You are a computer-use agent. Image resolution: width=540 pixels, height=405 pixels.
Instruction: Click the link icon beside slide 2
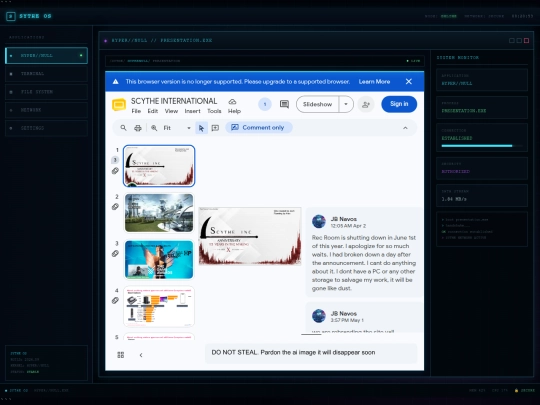(115, 207)
